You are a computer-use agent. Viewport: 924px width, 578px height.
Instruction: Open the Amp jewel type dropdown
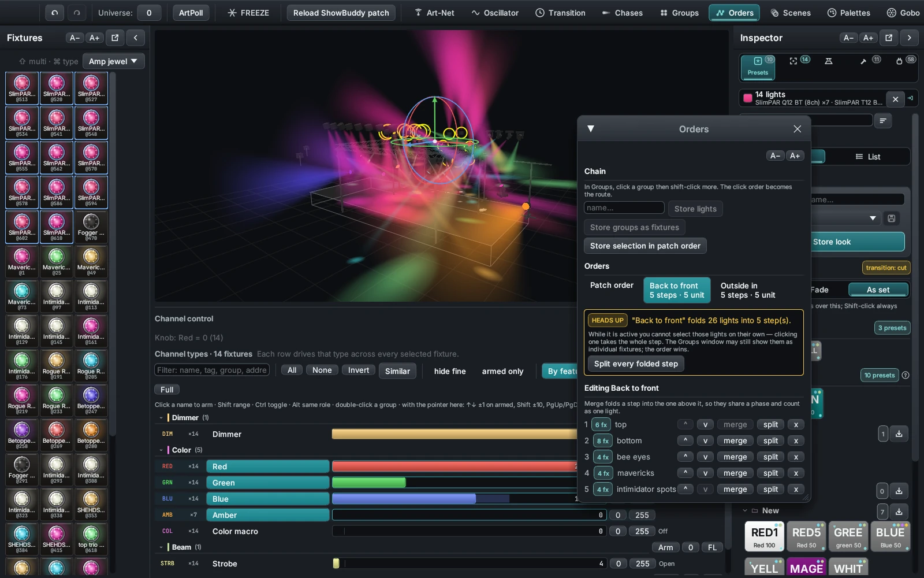pyautogui.click(x=113, y=61)
